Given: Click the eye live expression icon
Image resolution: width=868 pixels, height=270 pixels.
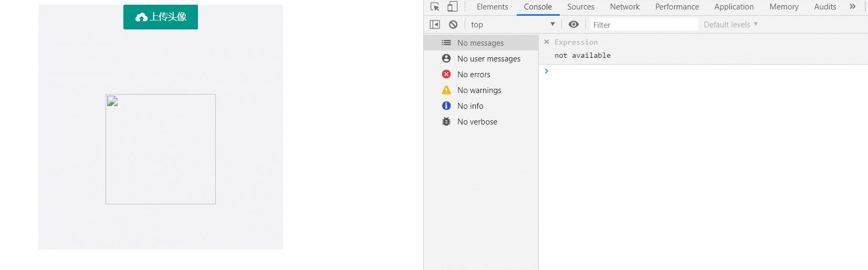Looking at the screenshot, I should click(x=574, y=25).
